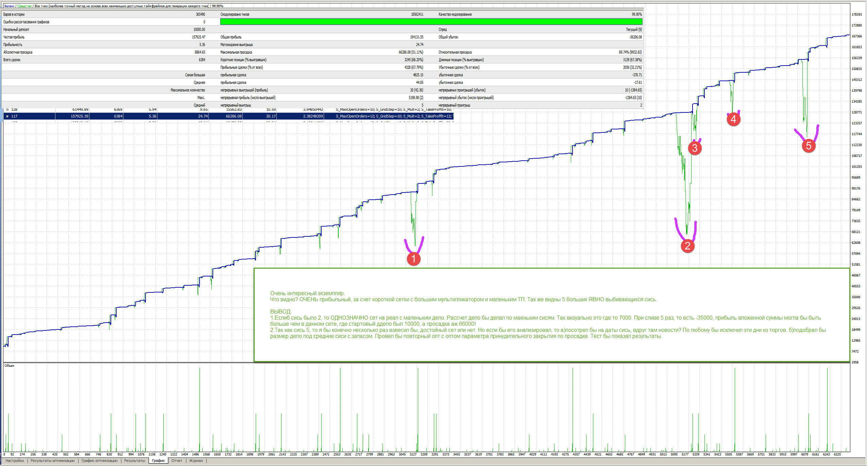The width and height of the screenshot is (868, 466).
Task: Open the Отчет tab
Action: [177, 461]
